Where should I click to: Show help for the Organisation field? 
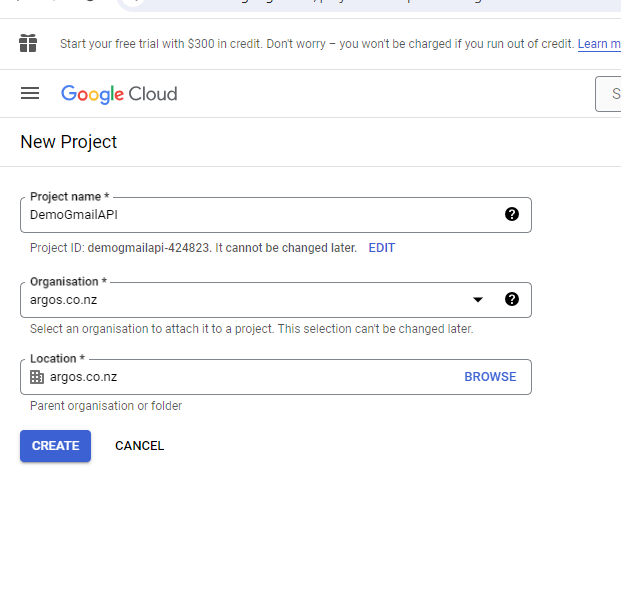[x=512, y=299]
